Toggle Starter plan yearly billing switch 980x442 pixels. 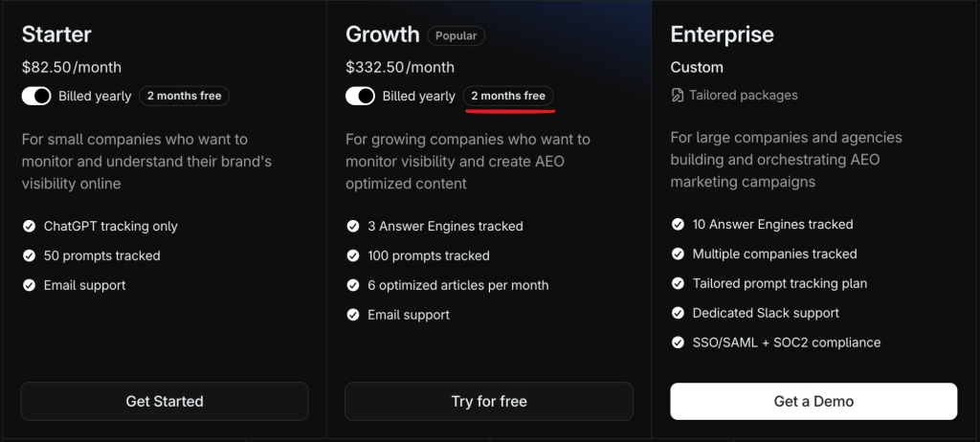36,96
